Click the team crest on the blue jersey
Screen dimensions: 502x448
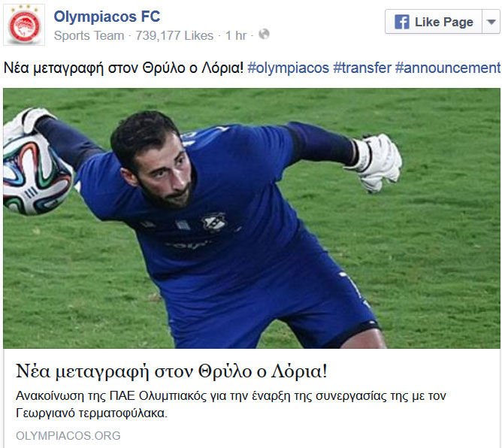214,222
